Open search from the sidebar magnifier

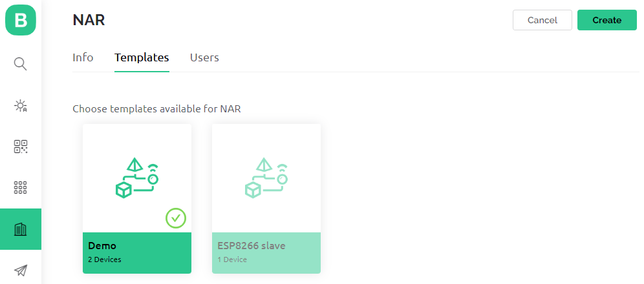[21, 64]
